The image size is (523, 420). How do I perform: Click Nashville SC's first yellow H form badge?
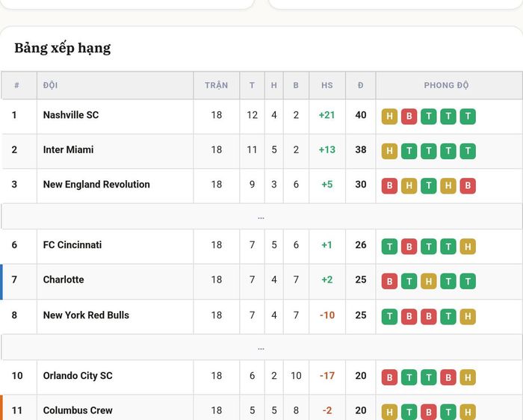389,117
